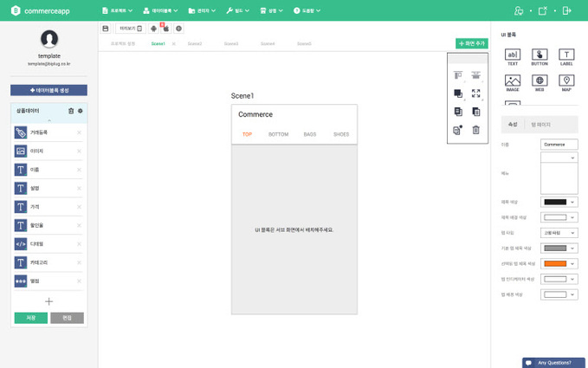Close the Scene1 tab

173,44
